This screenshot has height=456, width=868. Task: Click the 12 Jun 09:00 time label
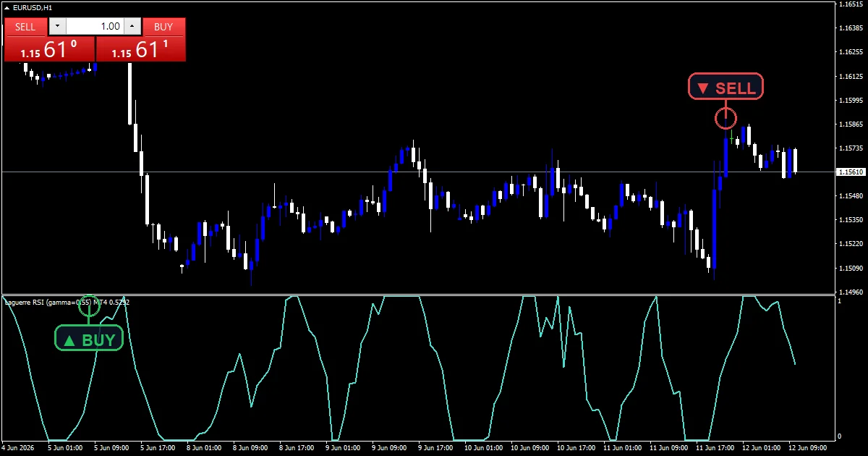coord(808,447)
